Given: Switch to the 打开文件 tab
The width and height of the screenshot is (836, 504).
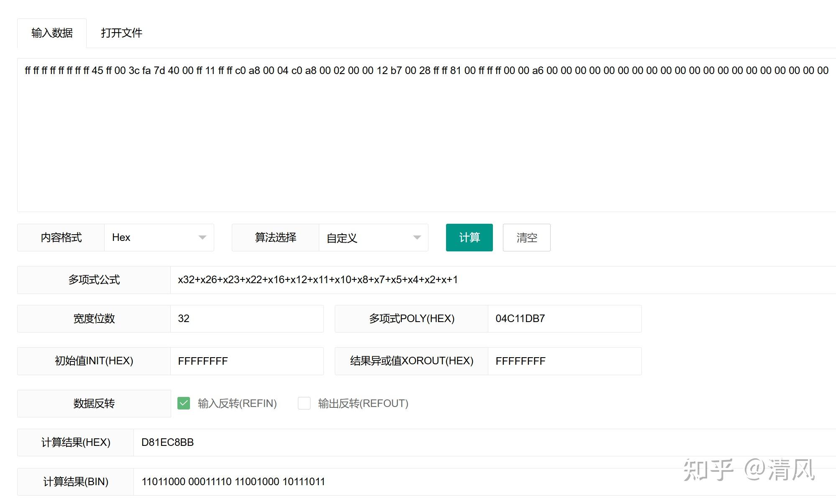Looking at the screenshot, I should 122,33.
